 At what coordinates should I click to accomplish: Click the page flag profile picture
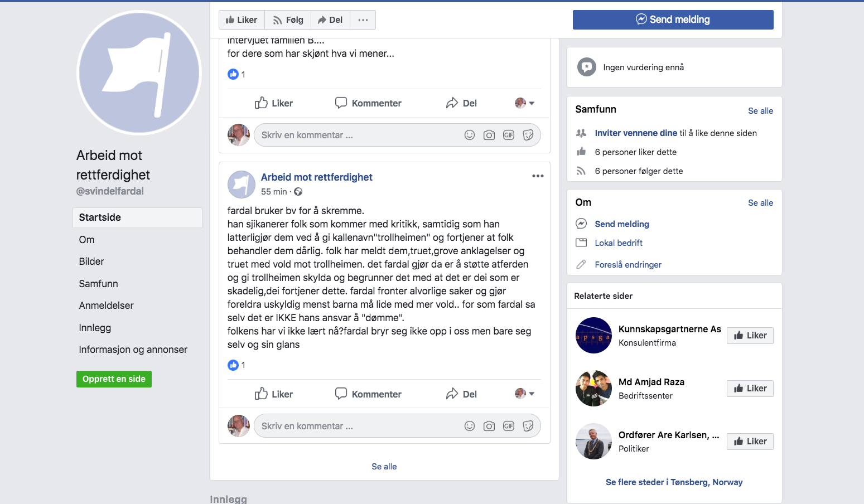click(x=139, y=73)
